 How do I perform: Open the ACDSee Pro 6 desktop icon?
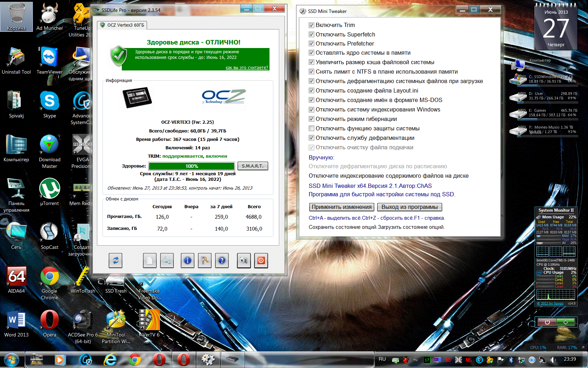coord(83,327)
